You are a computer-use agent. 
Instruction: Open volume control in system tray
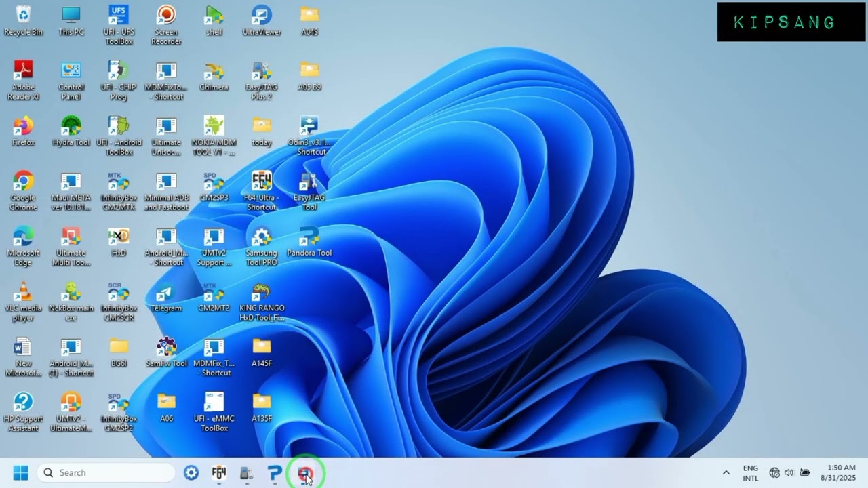point(789,473)
